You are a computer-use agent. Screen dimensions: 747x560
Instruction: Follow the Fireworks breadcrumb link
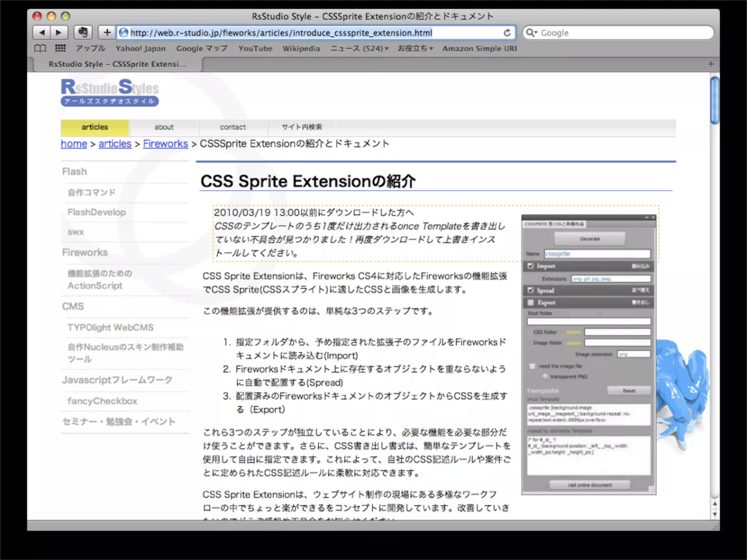tap(165, 144)
